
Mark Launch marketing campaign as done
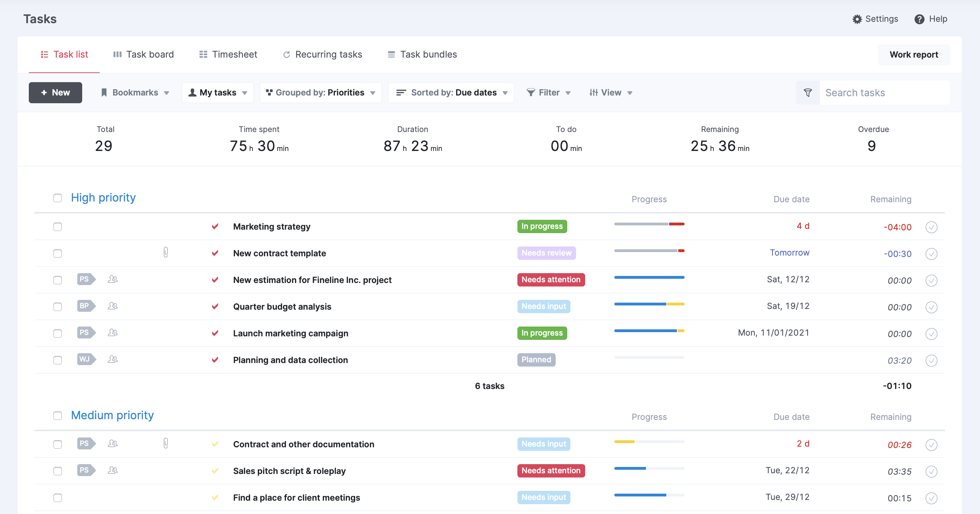(931, 334)
